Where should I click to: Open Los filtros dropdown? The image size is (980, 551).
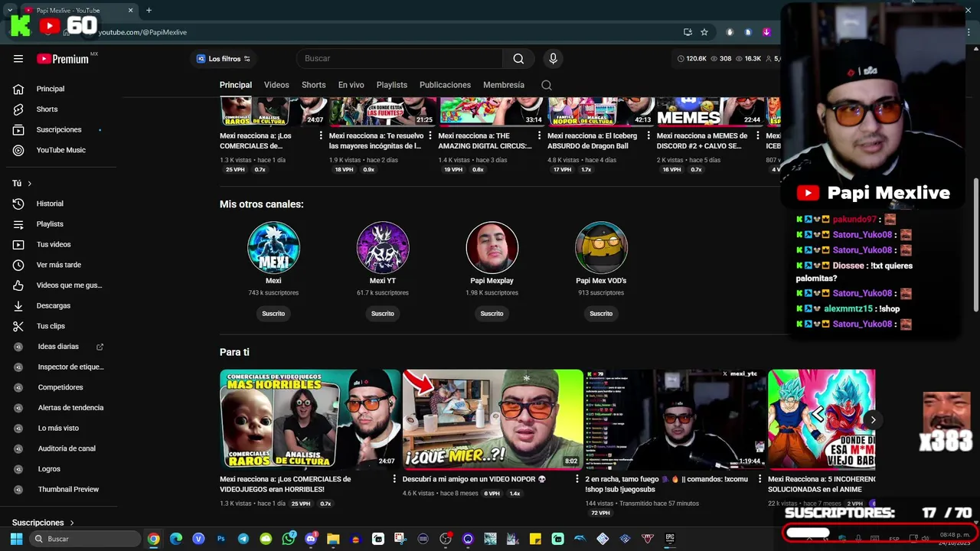[223, 59]
